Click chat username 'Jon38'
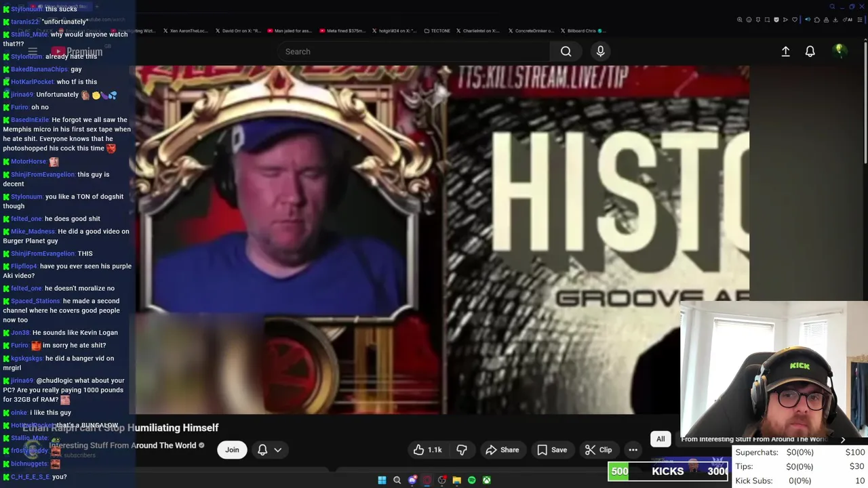Screen dimensions: 868x488 [20, 333]
